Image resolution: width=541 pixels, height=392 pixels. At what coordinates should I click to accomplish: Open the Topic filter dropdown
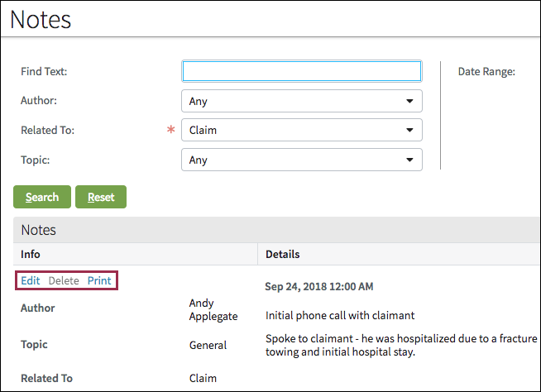(301, 160)
